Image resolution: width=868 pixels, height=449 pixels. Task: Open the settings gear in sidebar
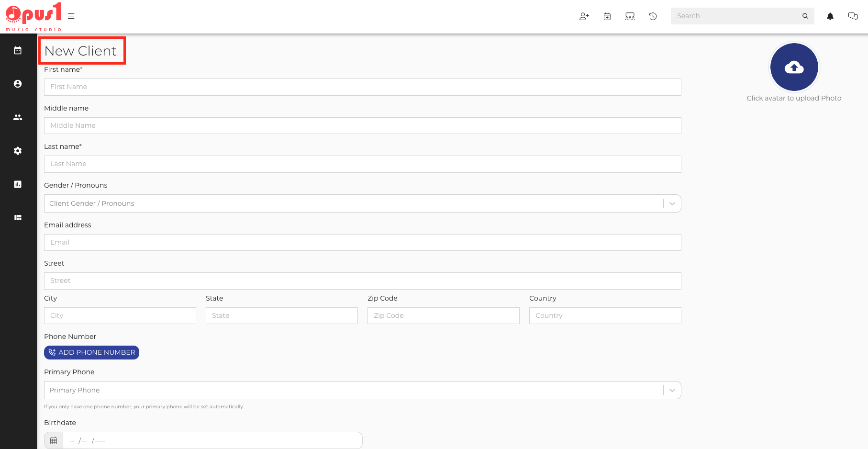18,151
